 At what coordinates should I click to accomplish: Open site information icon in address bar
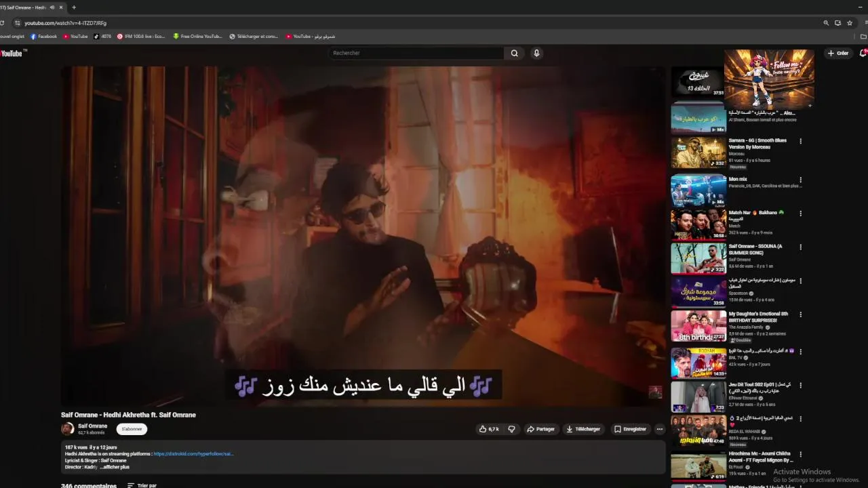tap(18, 23)
